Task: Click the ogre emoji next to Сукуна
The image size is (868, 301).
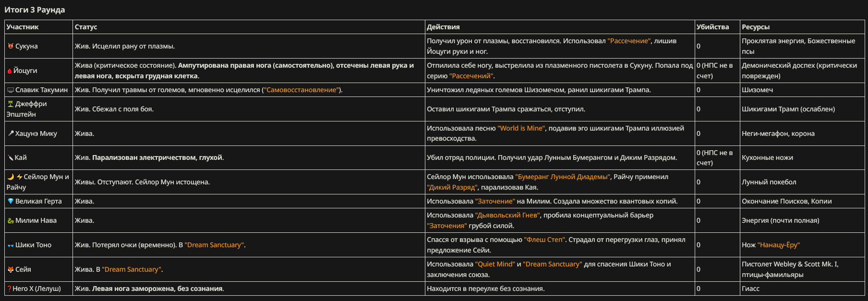Action: click(11, 46)
